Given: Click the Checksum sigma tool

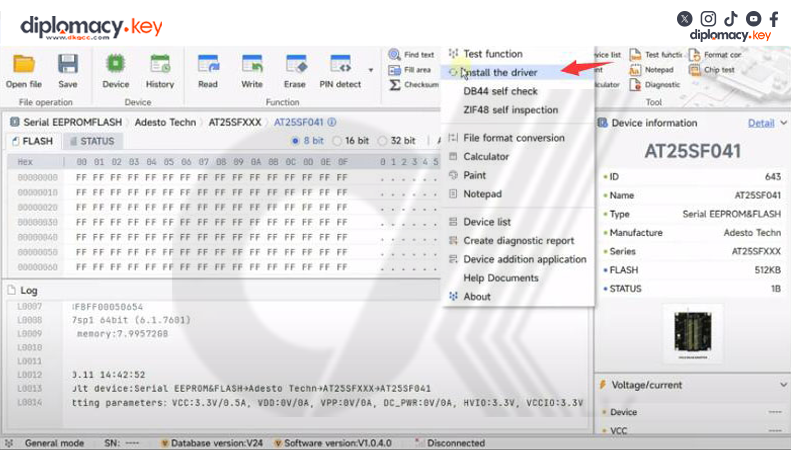Looking at the screenshot, I should (x=413, y=85).
